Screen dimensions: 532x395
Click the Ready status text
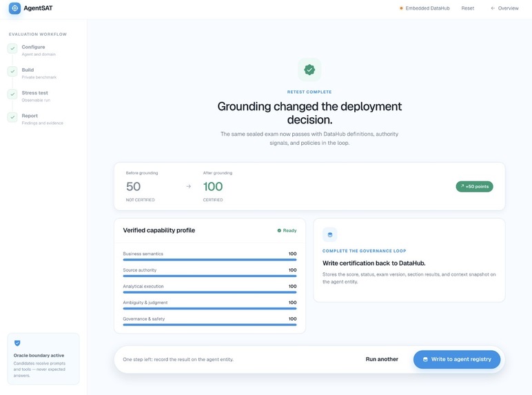(x=289, y=230)
